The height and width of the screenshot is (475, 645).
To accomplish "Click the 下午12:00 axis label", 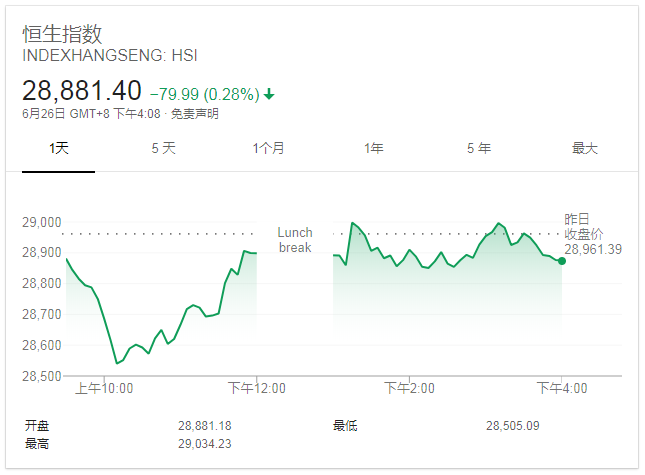I will (257, 388).
